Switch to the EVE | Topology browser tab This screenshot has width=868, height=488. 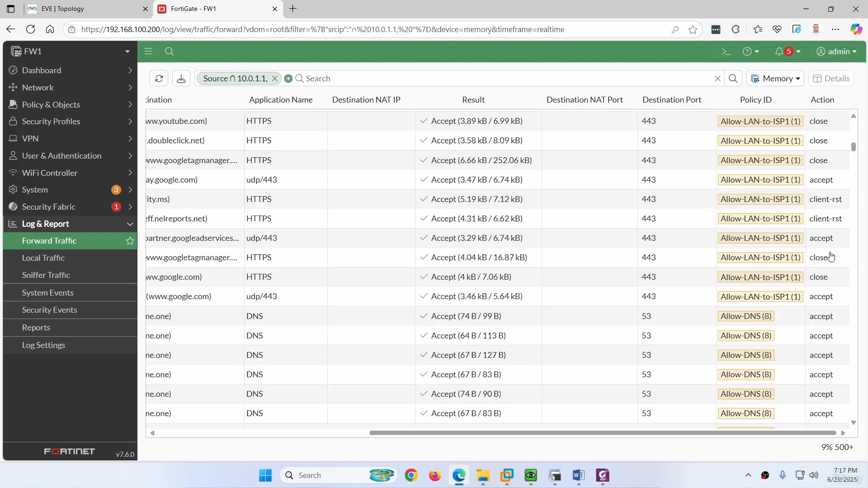click(86, 9)
